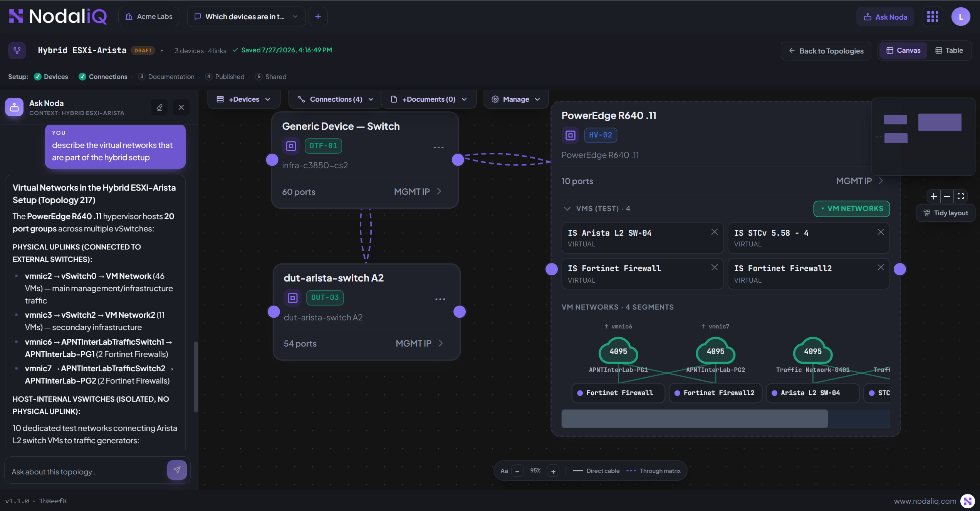Click Back to Topologies button
The height and width of the screenshot is (511, 980).
pyautogui.click(x=826, y=51)
